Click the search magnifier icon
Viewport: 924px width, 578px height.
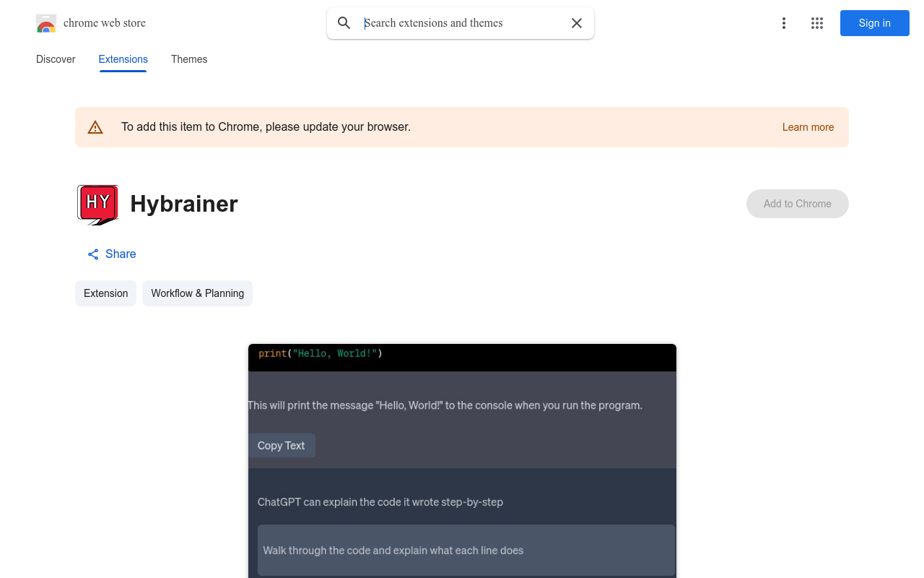click(344, 23)
